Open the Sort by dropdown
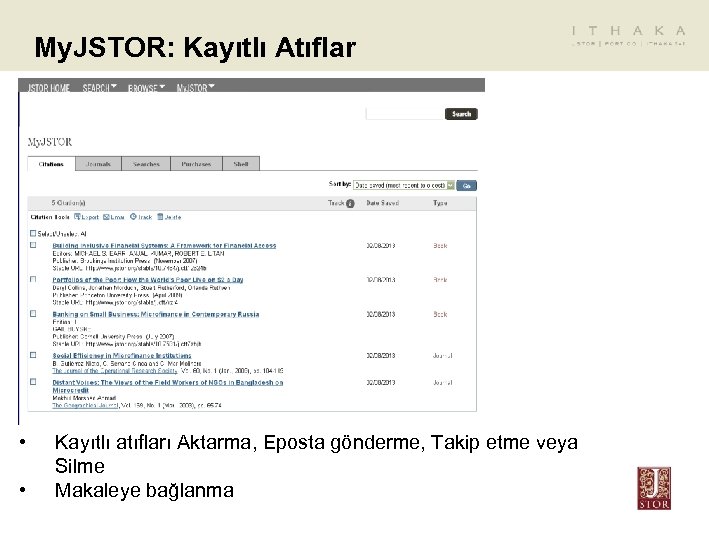This screenshot has width=709, height=540. point(403,185)
